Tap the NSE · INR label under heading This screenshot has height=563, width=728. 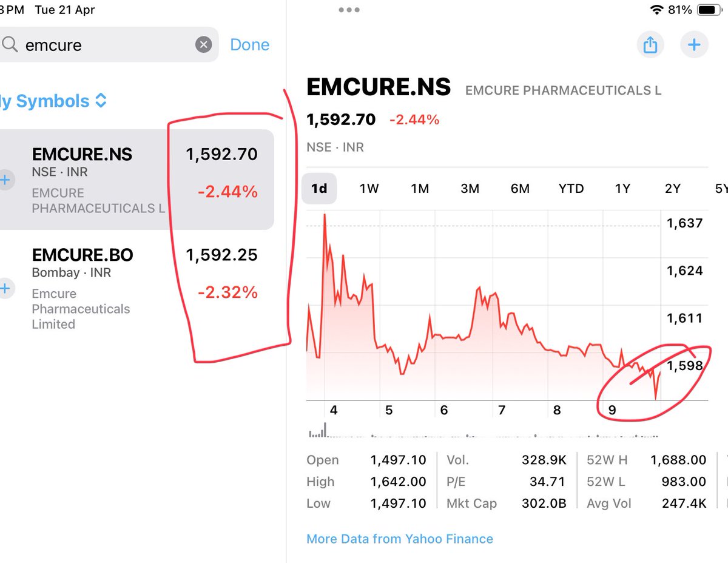335,147
